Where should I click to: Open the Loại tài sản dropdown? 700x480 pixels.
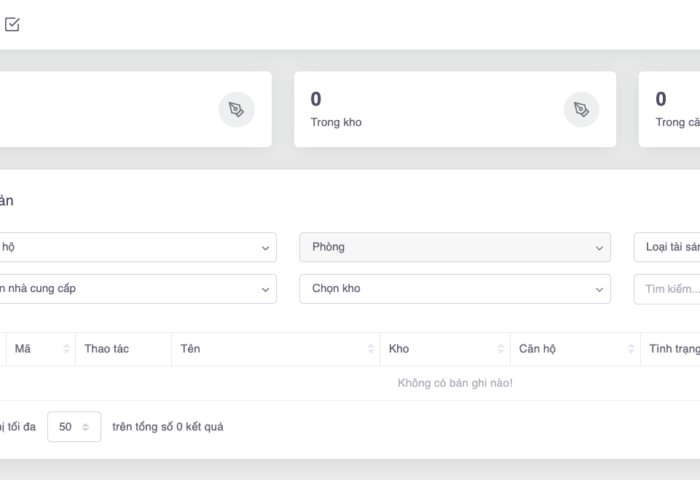click(668, 247)
